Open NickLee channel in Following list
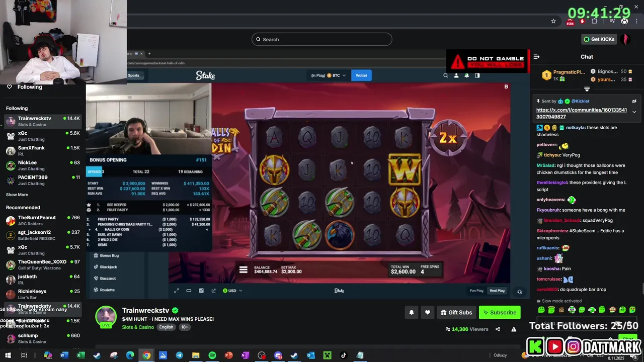 (x=42, y=166)
